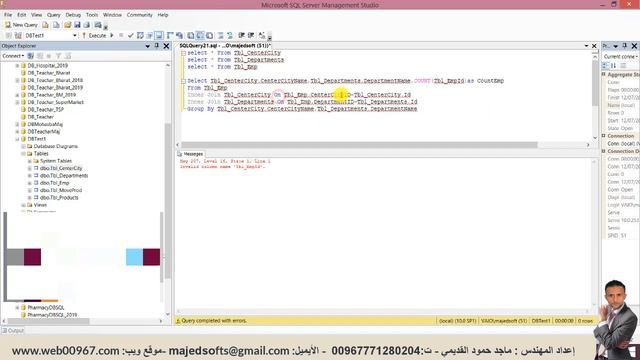Image resolution: width=640 pixels, height=360 pixels.
Task: Click the Increase Indent icon
Action: coord(251,36)
